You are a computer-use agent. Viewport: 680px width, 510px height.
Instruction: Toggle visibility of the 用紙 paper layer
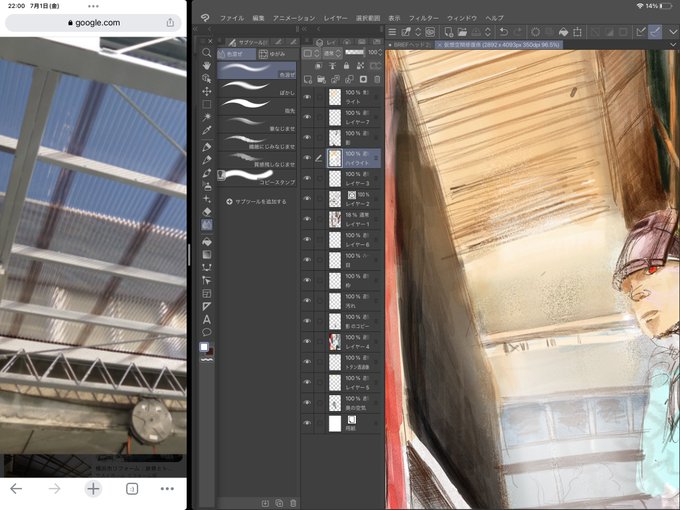[307, 423]
